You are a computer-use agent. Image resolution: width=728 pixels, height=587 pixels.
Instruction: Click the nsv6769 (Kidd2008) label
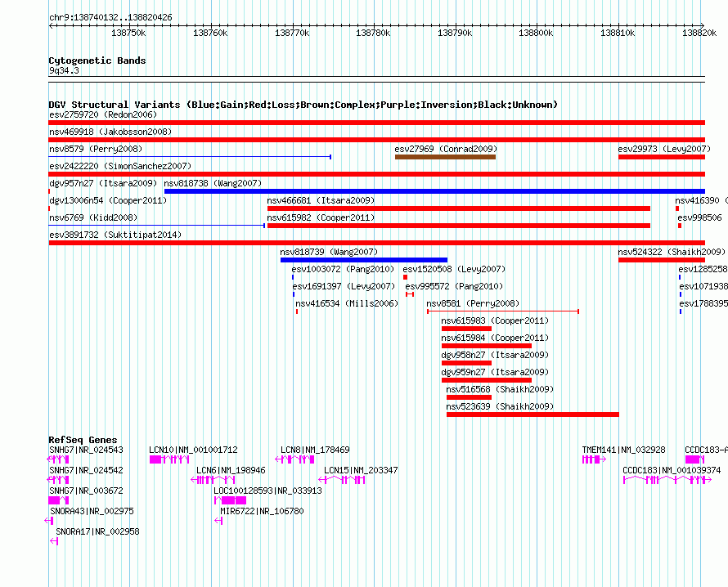(x=93, y=217)
